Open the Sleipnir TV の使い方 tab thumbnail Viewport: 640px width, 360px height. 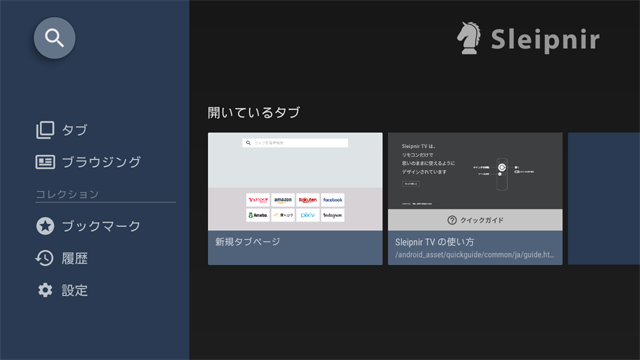[x=475, y=181]
